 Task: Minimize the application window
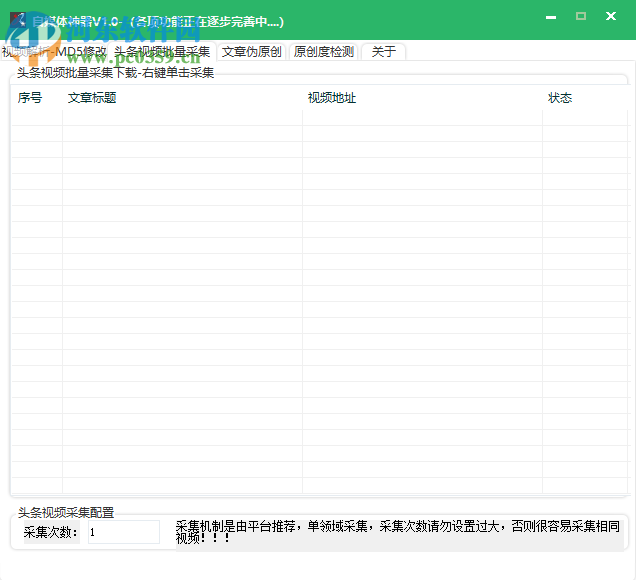[x=551, y=17]
